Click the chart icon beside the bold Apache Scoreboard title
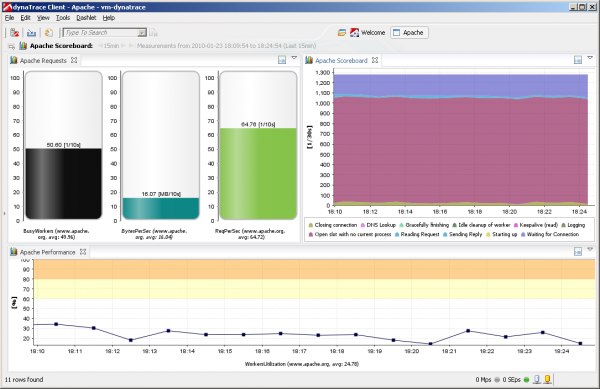Image resolution: width=600 pixels, height=389 pixels. (x=23, y=46)
